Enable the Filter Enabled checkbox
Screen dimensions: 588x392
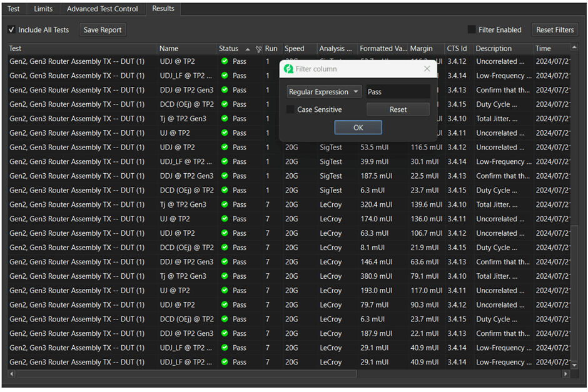click(x=472, y=29)
